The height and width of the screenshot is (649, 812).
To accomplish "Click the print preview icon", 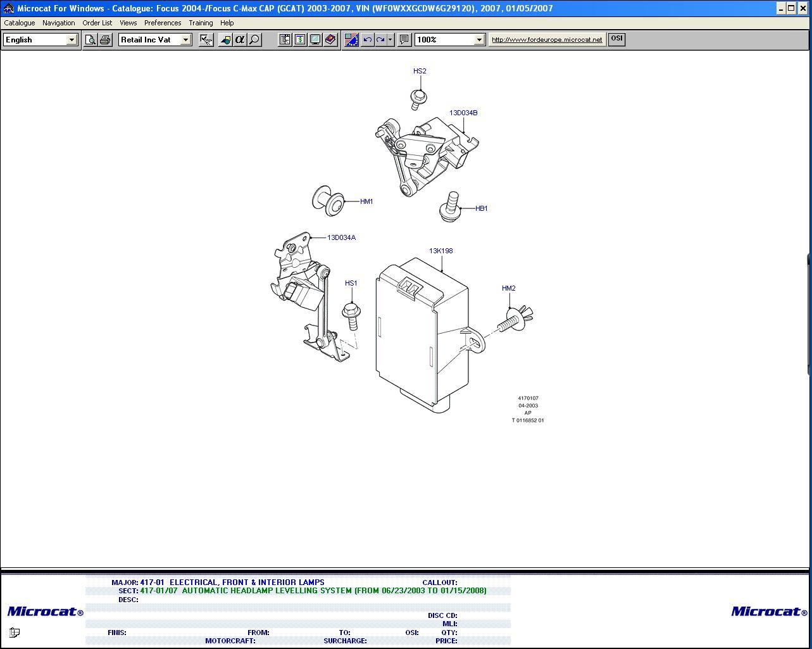I will coord(91,40).
